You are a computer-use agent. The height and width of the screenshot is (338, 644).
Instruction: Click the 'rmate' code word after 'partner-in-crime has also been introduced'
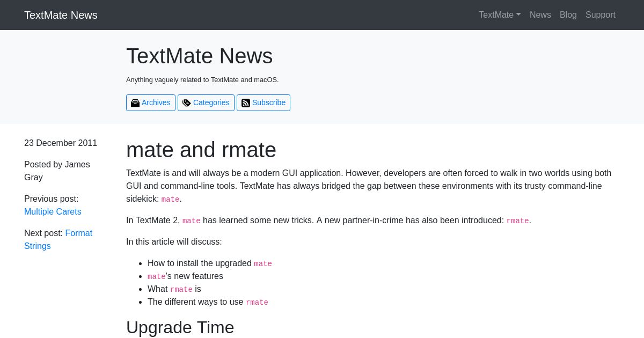517,221
